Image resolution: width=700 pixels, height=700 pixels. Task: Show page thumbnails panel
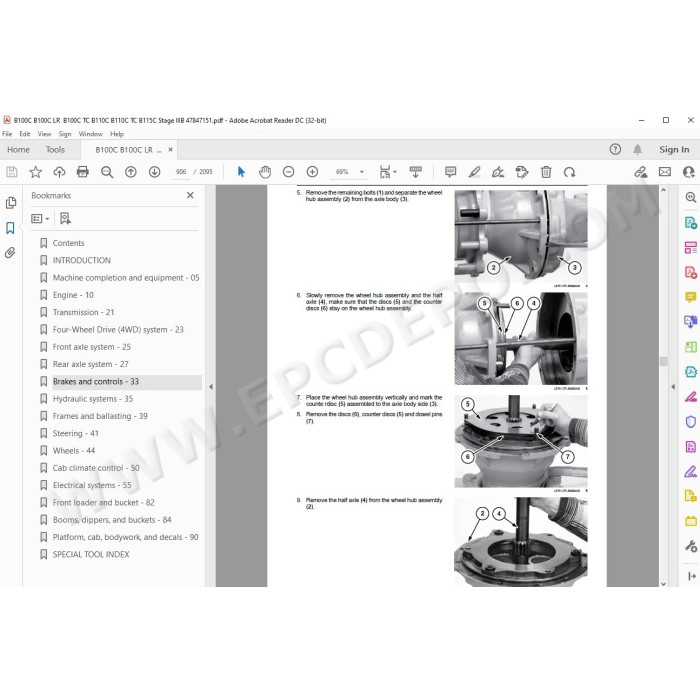[x=11, y=203]
